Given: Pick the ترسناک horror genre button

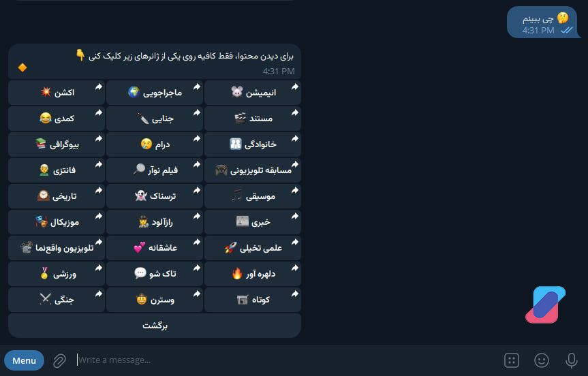Looking at the screenshot, I should 155,196.
